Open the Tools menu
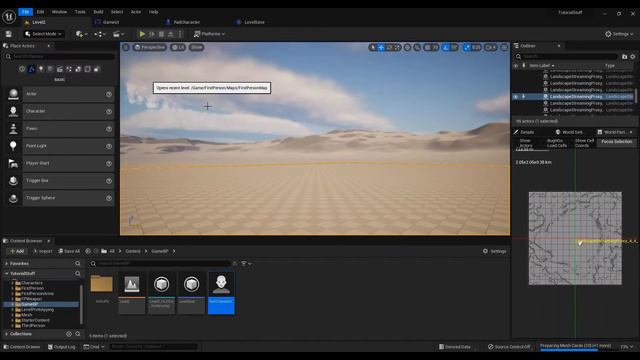Screen dimensions: 640x360 (x=80, y=12)
